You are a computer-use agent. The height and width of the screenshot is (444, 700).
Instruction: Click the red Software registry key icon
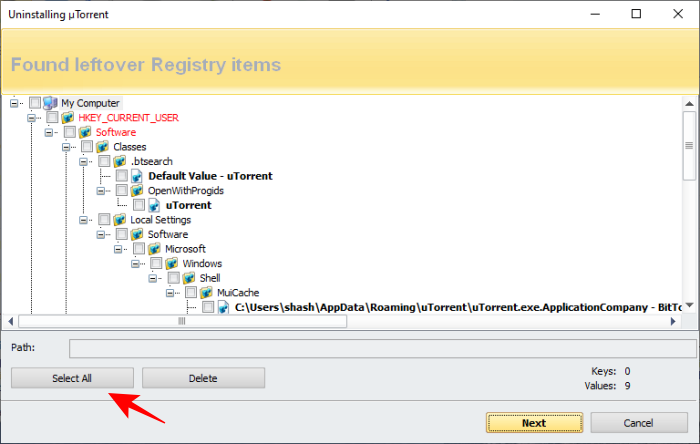[85, 133]
